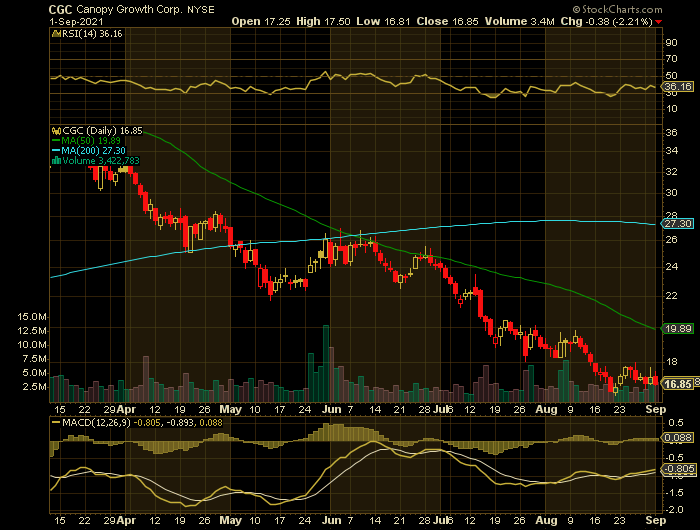The image size is (700, 530).
Task: Click the High 17.50 value
Action: (323, 21)
